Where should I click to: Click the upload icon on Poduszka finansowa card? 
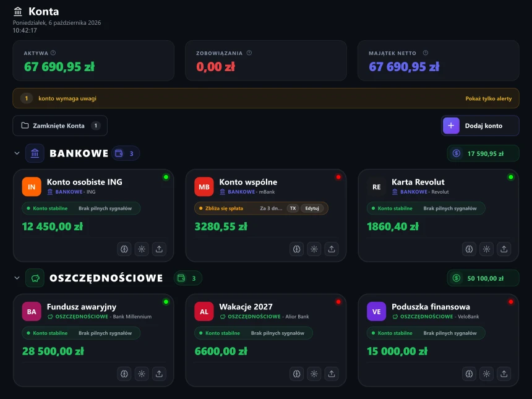pos(504,374)
